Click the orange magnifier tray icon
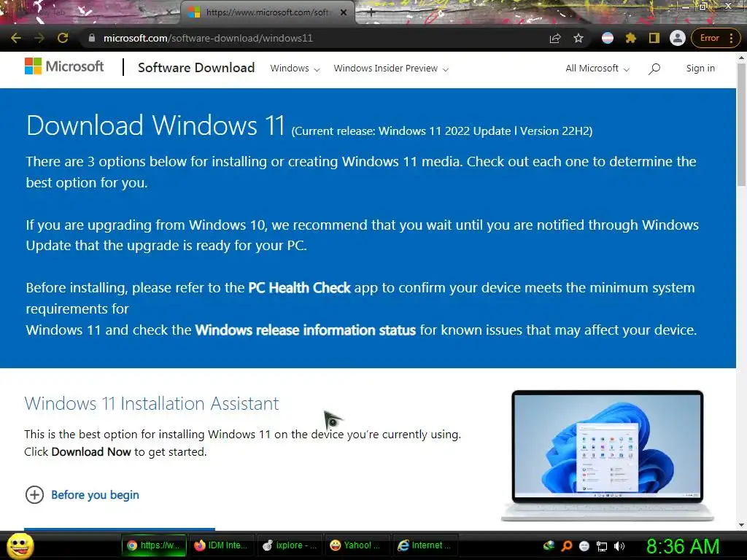This screenshot has height=560, width=747. pos(566,545)
